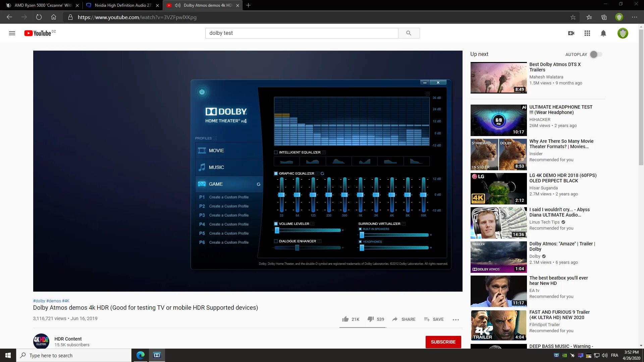
Task: Choose the P1 Create a Custom Profile
Action: point(229,197)
